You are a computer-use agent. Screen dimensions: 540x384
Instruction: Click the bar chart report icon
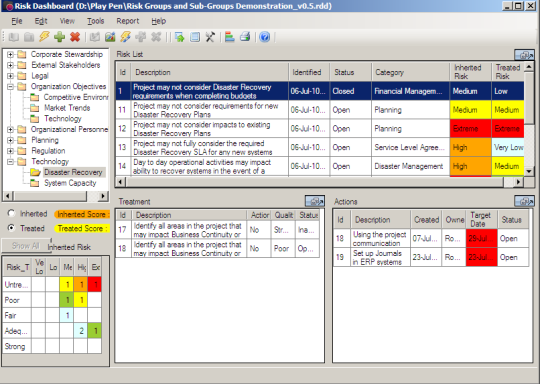click(x=229, y=37)
